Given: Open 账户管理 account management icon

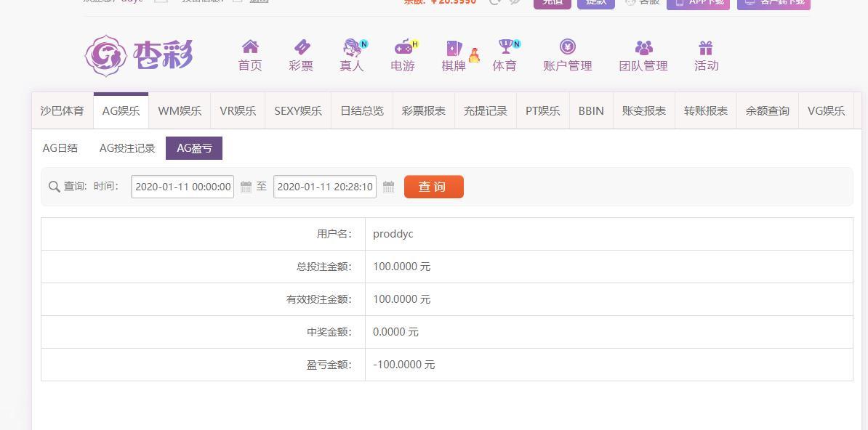Looking at the screenshot, I should [x=567, y=48].
